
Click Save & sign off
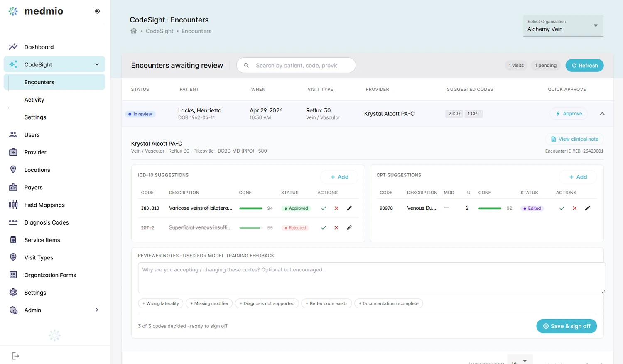point(567,326)
